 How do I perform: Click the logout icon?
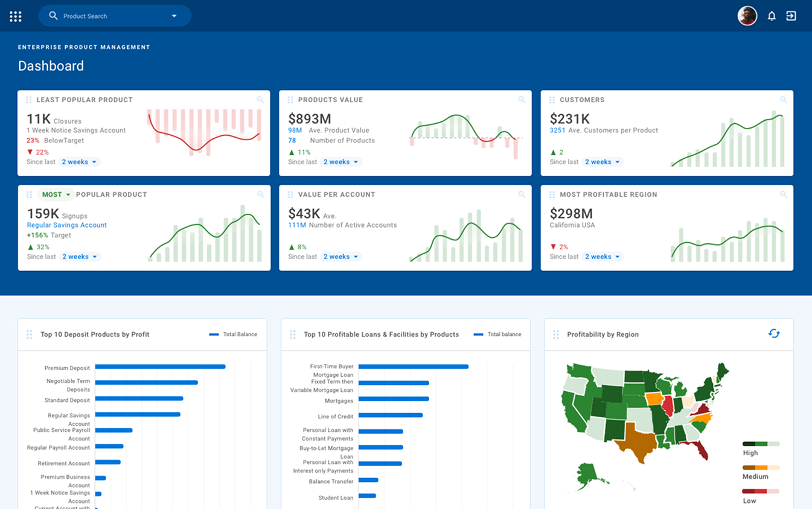tap(791, 16)
